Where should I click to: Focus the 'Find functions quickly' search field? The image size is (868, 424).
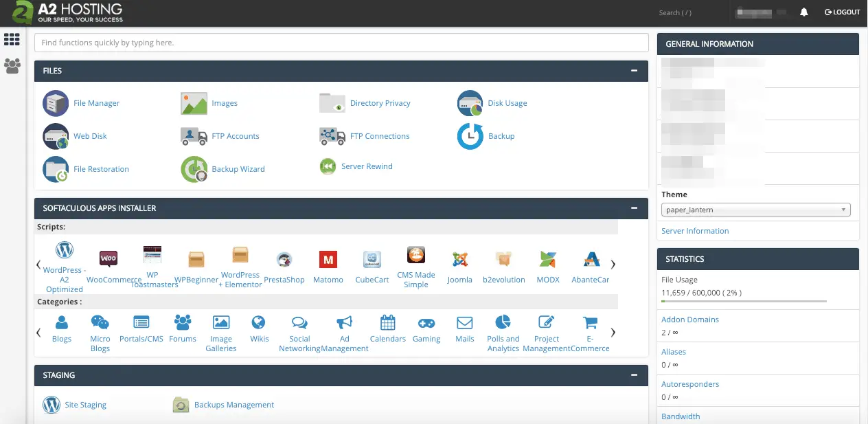[x=341, y=43]
